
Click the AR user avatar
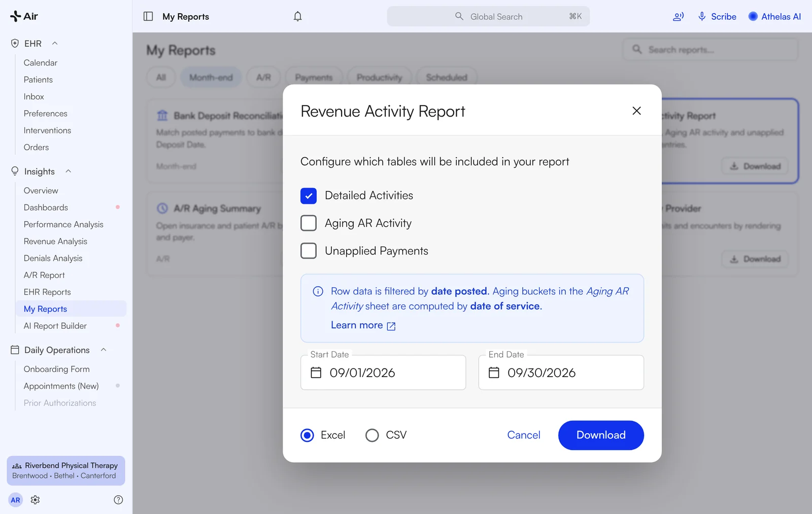16,500
